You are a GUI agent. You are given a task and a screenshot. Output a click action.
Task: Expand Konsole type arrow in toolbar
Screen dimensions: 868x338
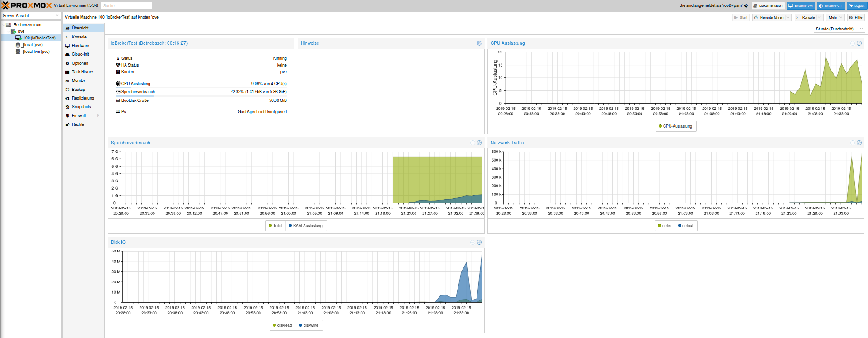coord(819,18)
